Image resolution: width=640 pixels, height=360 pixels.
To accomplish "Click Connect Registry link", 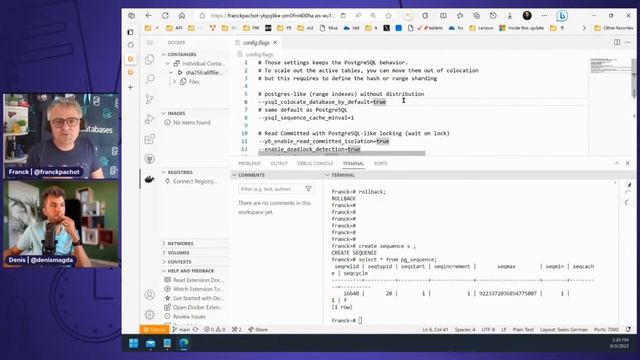I will point(194,181).
